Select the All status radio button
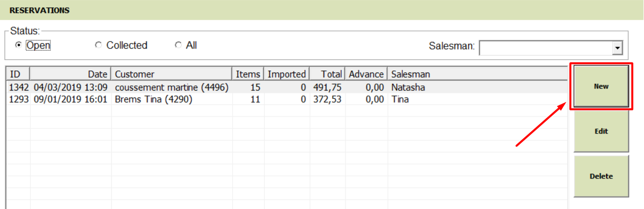Image resolution: width=644 pixels, height=209 pixels. tap(178, 45)
